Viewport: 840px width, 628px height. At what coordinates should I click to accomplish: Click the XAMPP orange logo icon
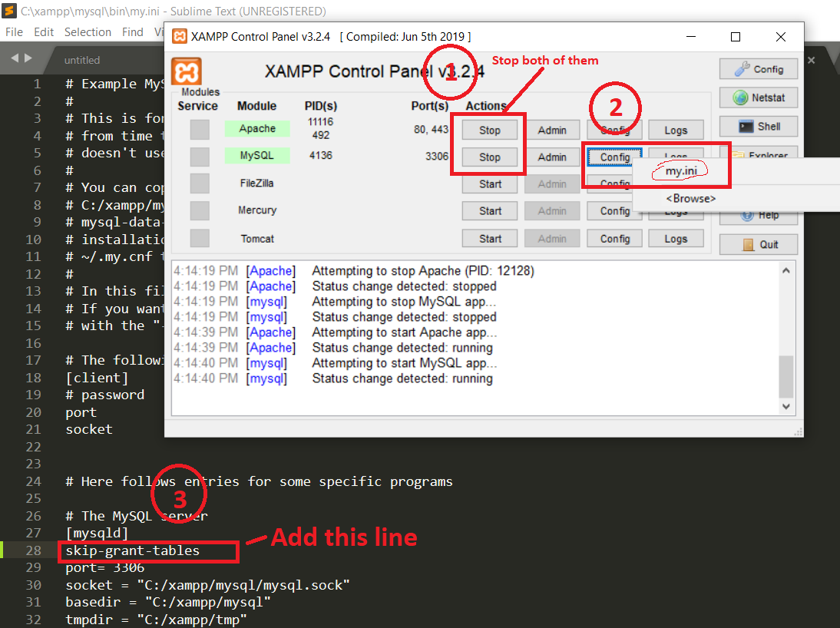point(187,71)
